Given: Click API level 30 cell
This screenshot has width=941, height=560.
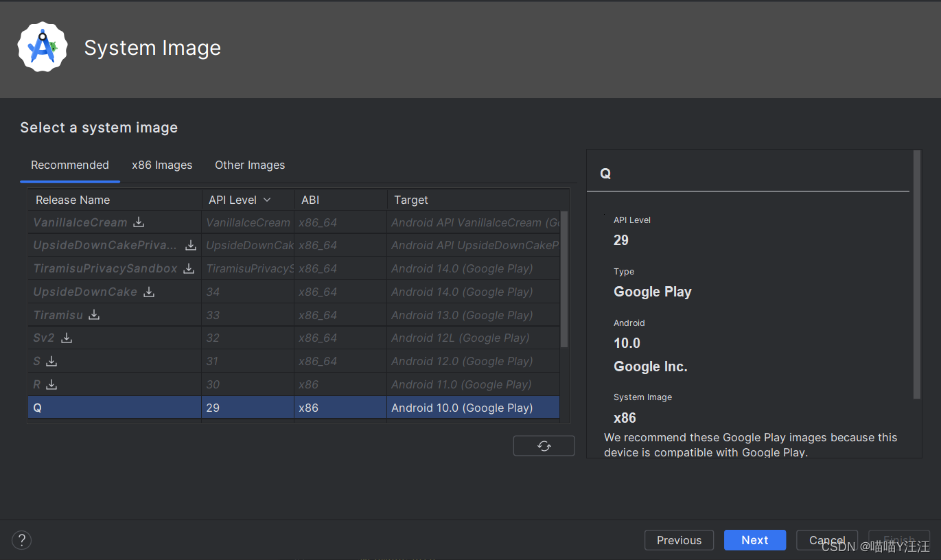Looking at the screenshot, I should pyautogui.click(x=248, y=384).
